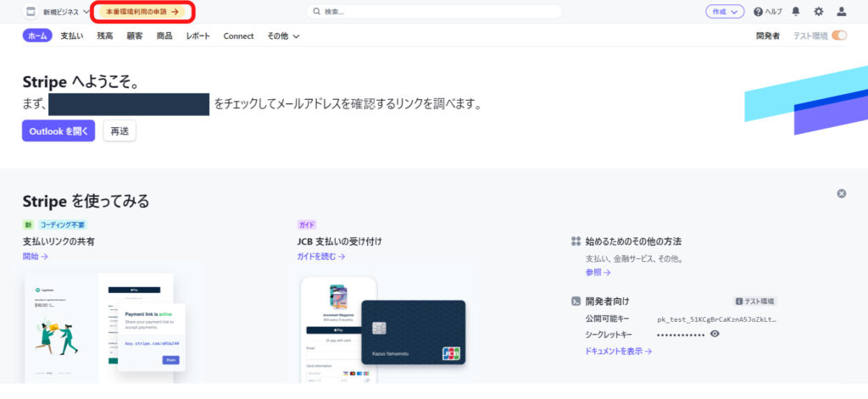
Task: Open the 作成 dropdown button
Action: pyautogui.click(x=725, y=11)
